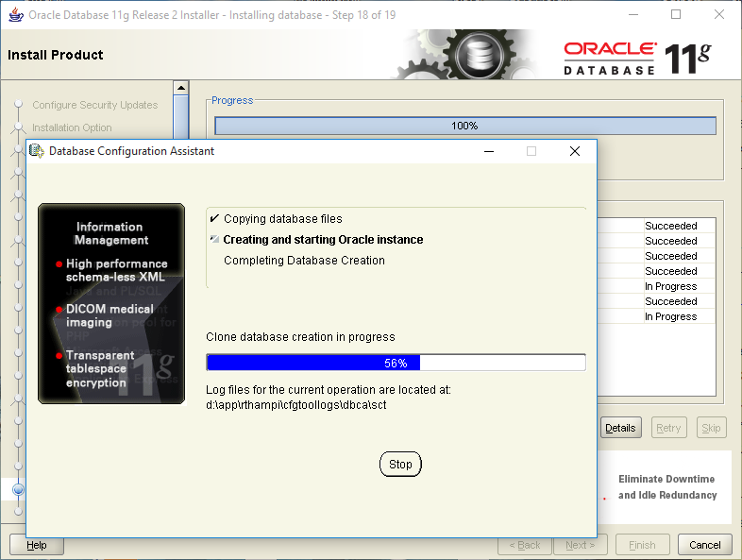Click the Retry button
The height and width of the screenshot is (560, 742).
pos(668,428)
